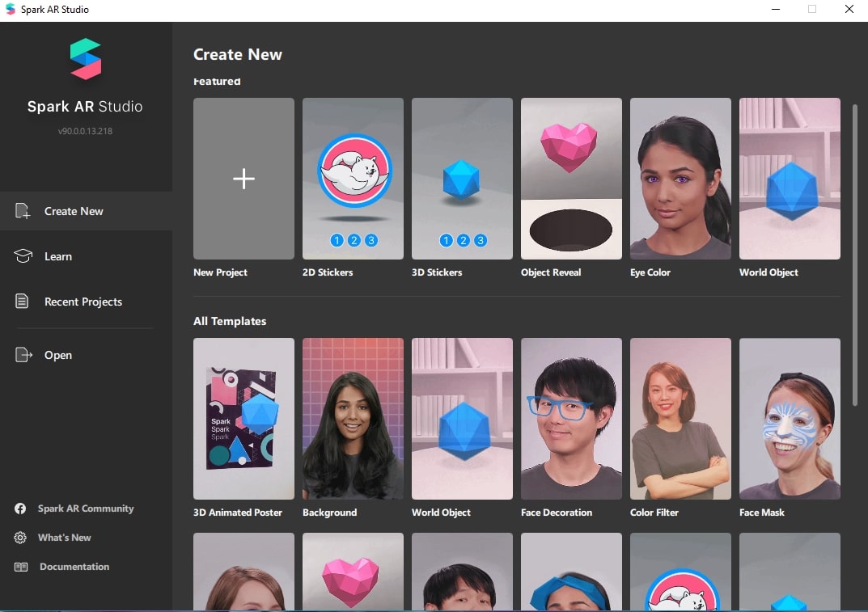The height and width of the screenshot is (612, 868).
Task: Select the 3D Stickers featured template
Action: pyautogui.click(x=462, y=179)
